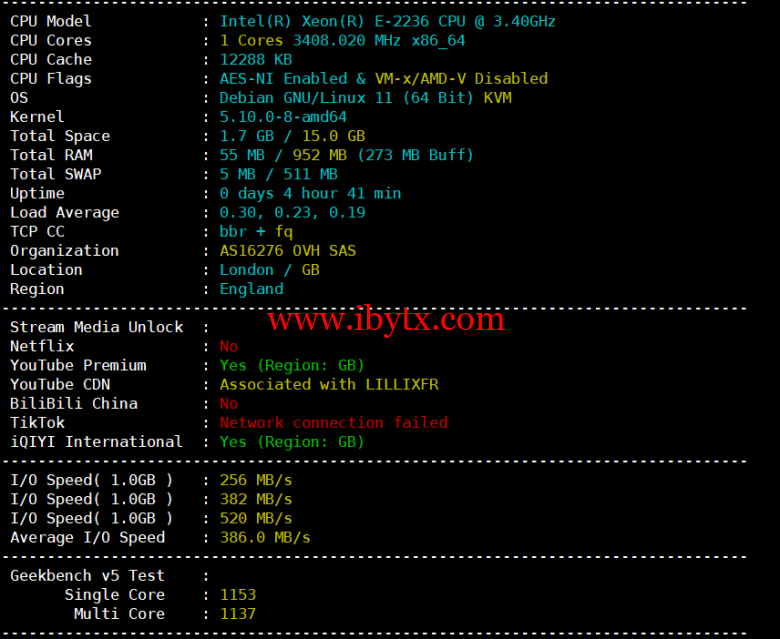Click the Debian GNU/Linux 11 OS value
This screenshot has width=780, height=639.
(346, 97)
